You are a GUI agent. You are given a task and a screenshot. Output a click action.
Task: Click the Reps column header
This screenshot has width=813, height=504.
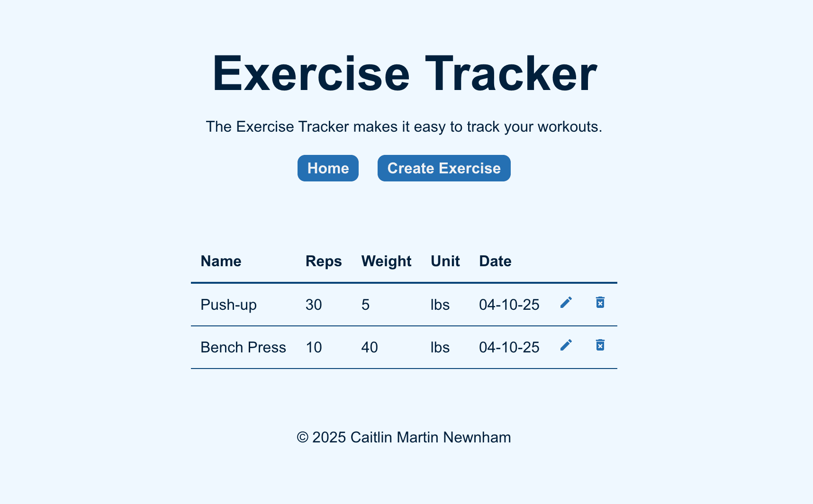pyautogui.click(x=324, y=261)
